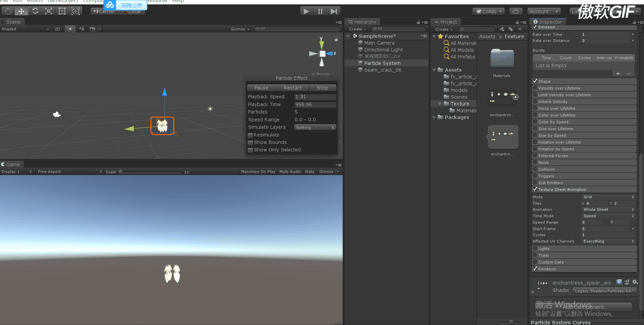Click the Project icon size slider

pyautogui.click(x=511, y=322)
